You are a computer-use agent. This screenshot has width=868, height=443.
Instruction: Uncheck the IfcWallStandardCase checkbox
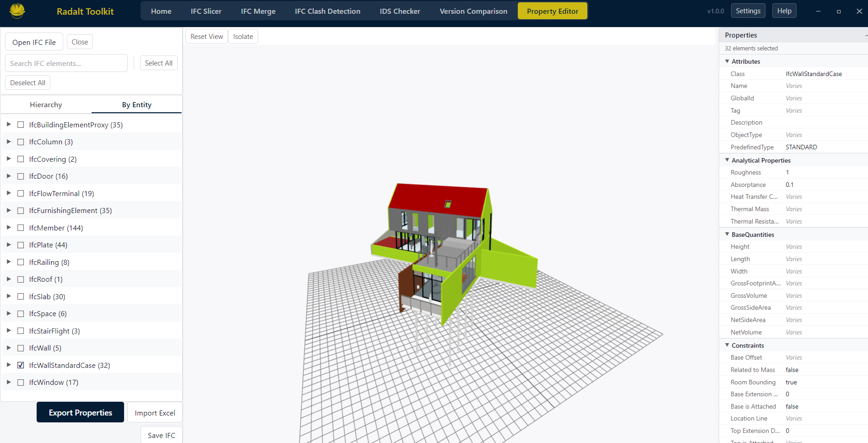(x=21, y=365)
